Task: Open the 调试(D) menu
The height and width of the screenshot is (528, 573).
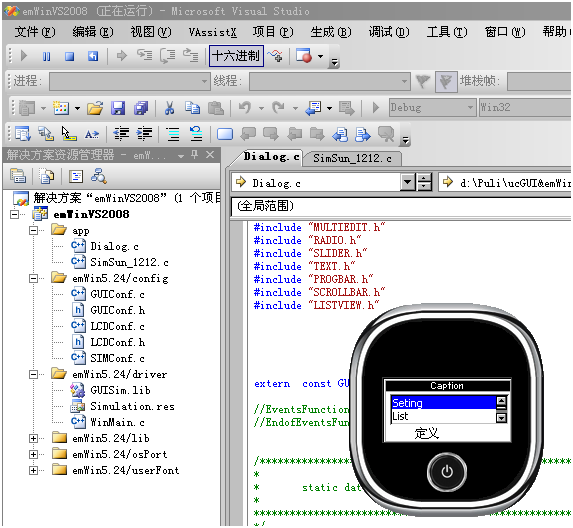Action: [389, 32]
